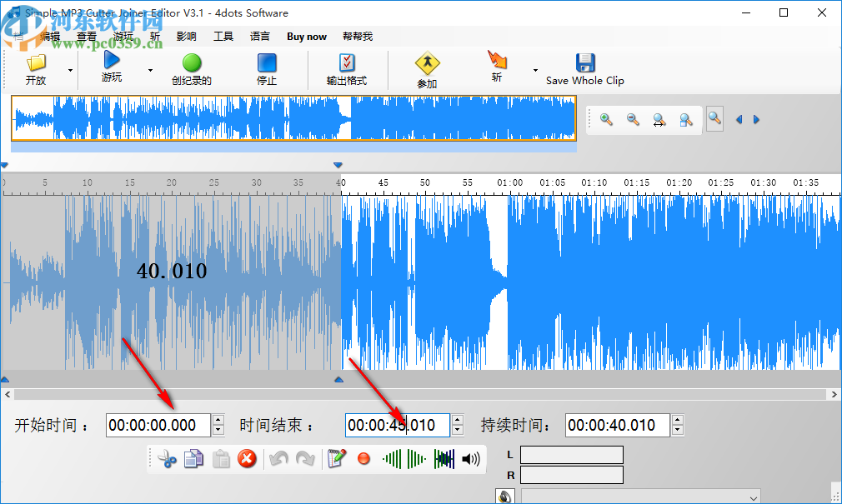842x504 pixels.
Task: Click the Buy now link
Action: click(307, 36)
